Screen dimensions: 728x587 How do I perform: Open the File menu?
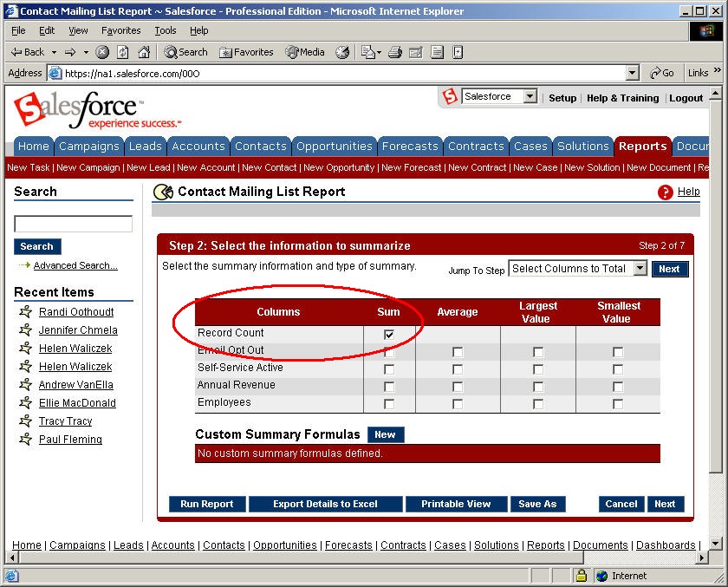[x=18, y=30]
